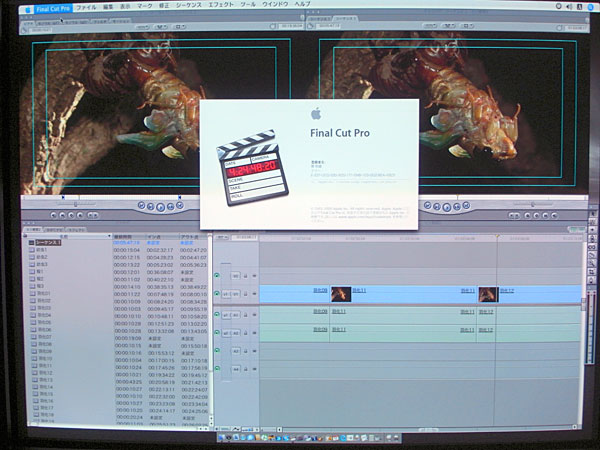Toggle audibility of audio track A1
The height and width of the screenshot is (450, 600).
pos(217,315)
